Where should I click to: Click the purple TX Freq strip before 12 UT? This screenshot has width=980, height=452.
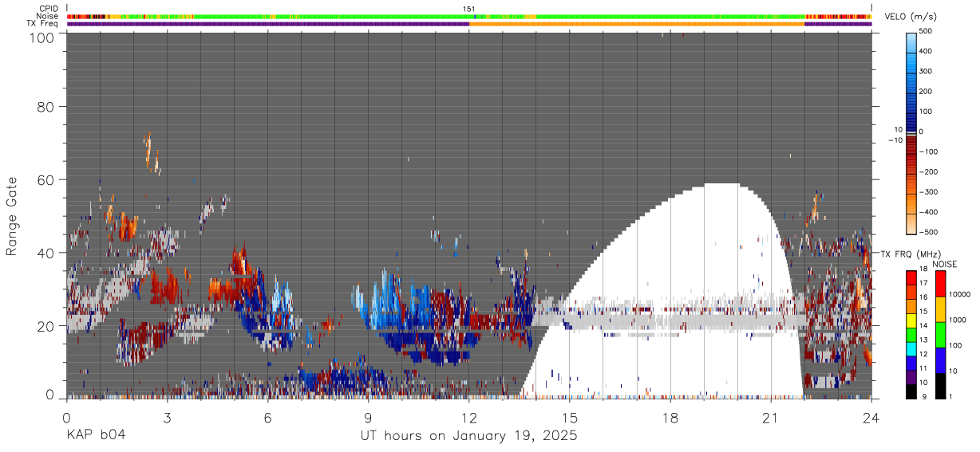(268, 24)
